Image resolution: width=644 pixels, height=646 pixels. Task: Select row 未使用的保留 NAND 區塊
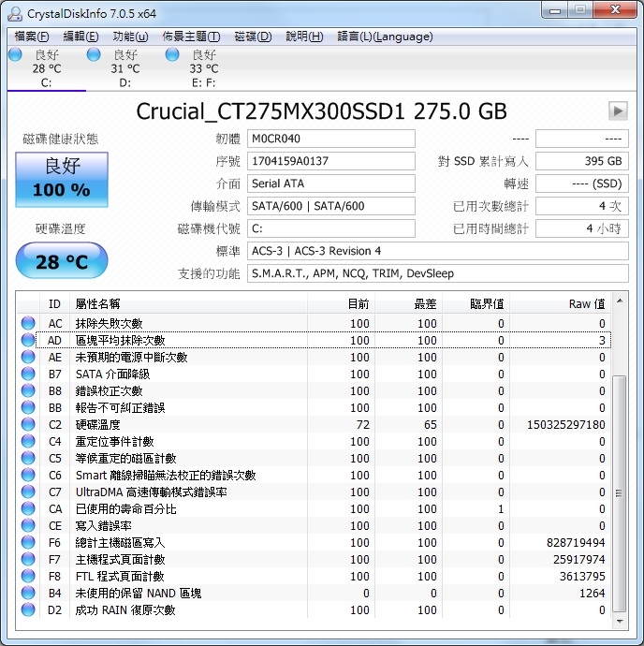pos(314,593)
